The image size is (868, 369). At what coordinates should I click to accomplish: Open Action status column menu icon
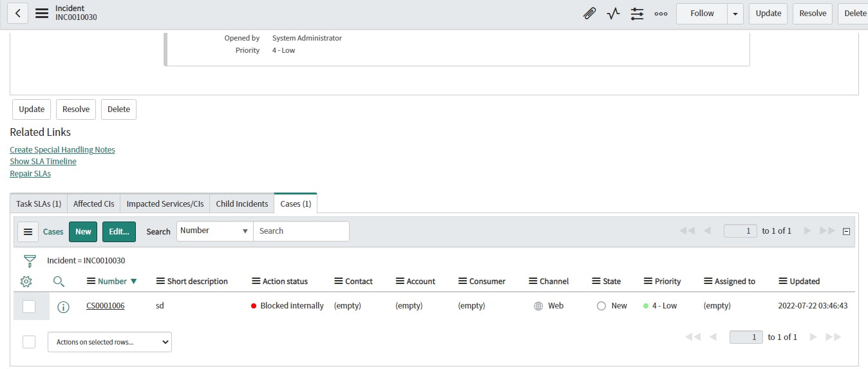256,281
